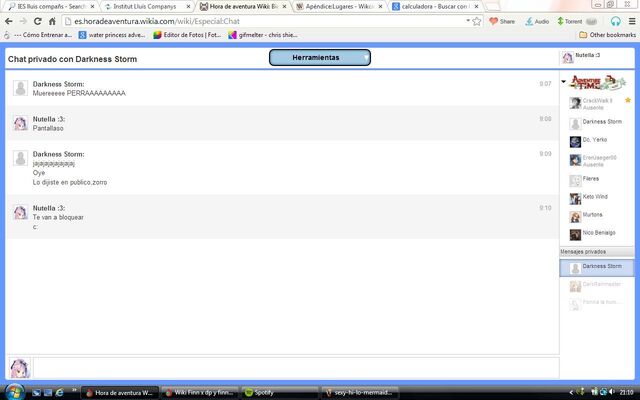Click Nutella :3 avatar beside 'Pantallaso'
The height and width of the screenshot is (400, 640).
click(20, 123)
